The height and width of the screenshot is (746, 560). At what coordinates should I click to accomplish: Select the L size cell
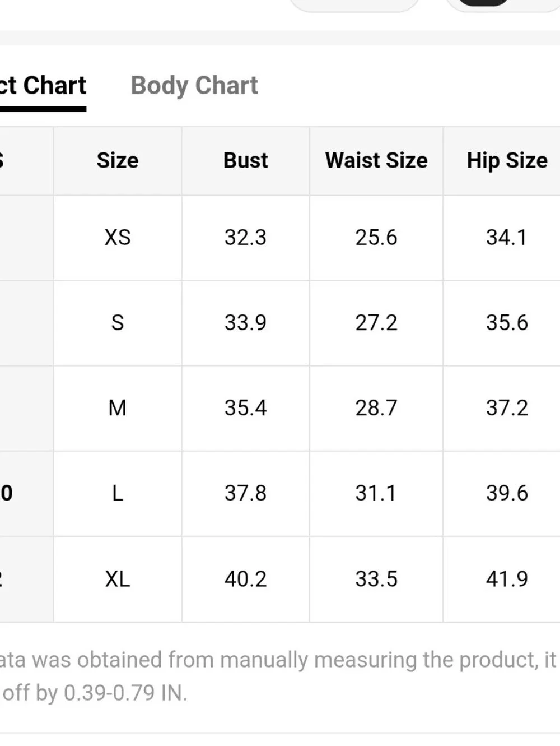pyautogui.click(x=118, y=493)
